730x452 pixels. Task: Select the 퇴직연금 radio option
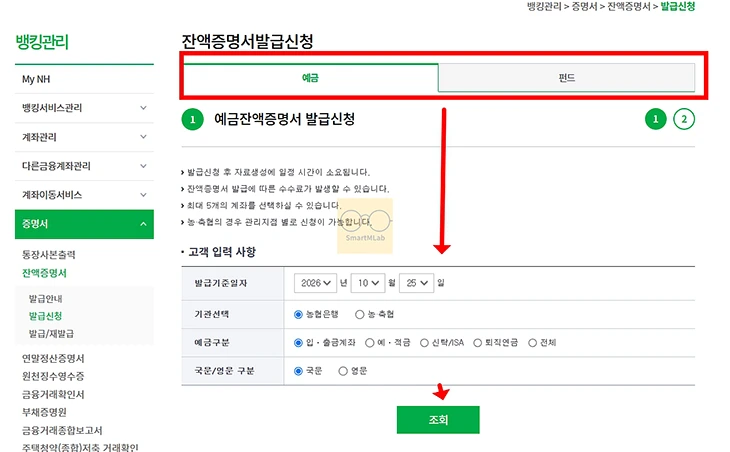pos(477,343)
